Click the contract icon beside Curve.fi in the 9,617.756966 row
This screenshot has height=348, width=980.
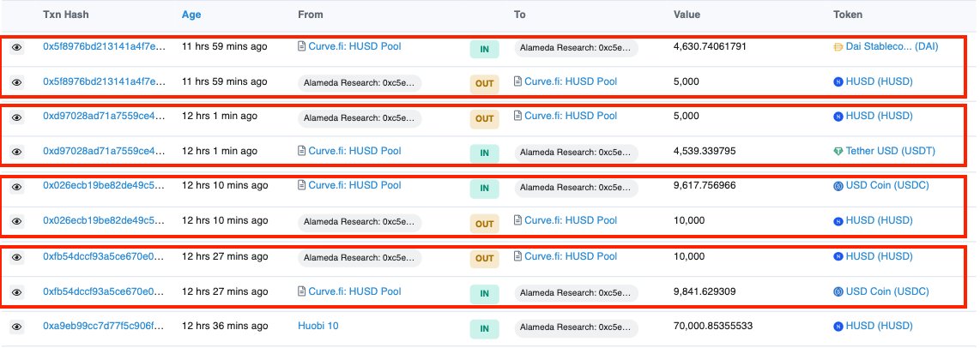point(302,185)
